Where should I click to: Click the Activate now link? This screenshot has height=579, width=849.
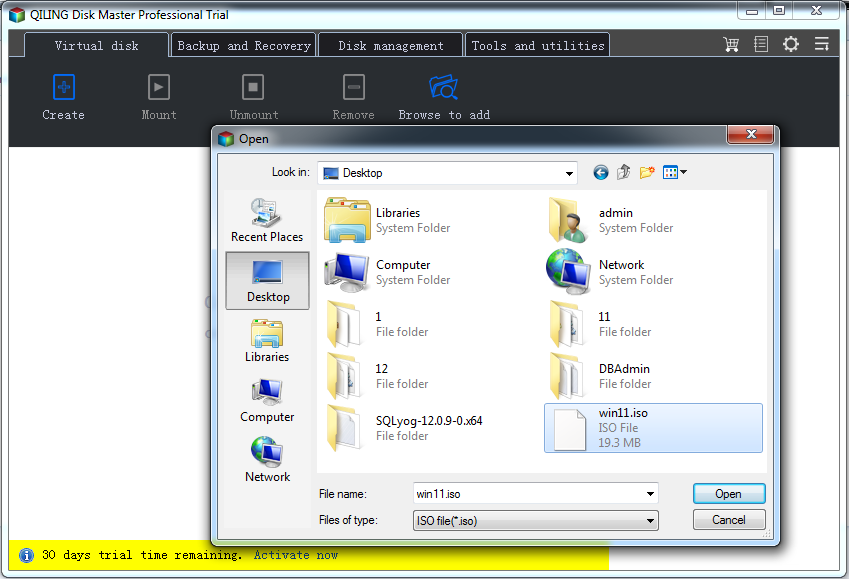coord(296,555)
